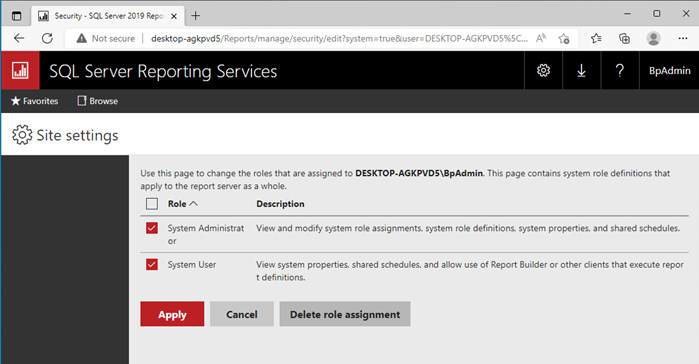The height and width of the screenshot is (364, 699).
Task: Click the SSRS red logo icon
Action: click(21, 70)
